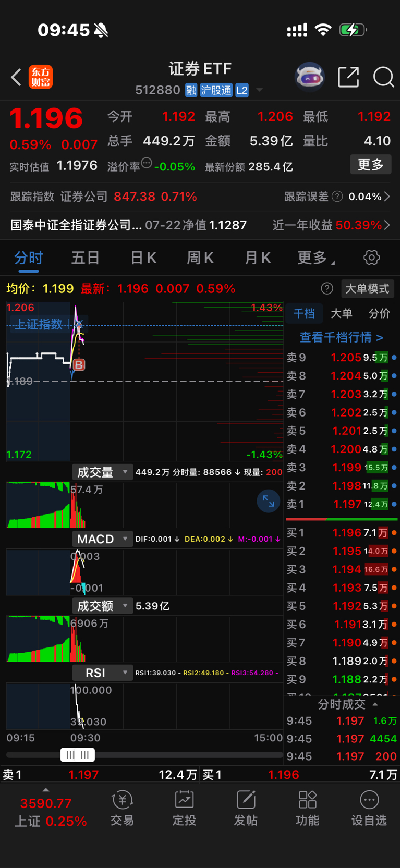Tap 3590.77 上证 index value
This screenshot has width=401, height=868.
[x=46, y=803]
